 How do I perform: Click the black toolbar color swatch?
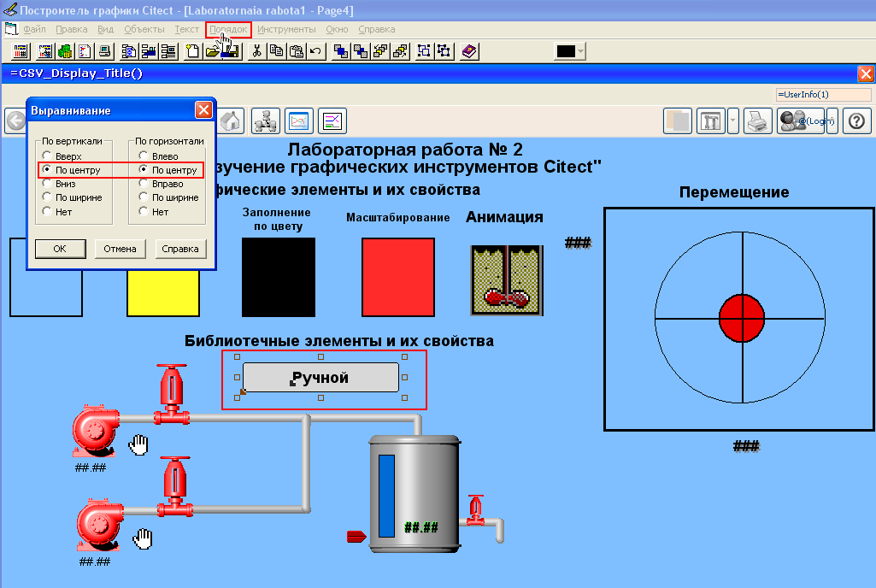click(x=566, y=51)
